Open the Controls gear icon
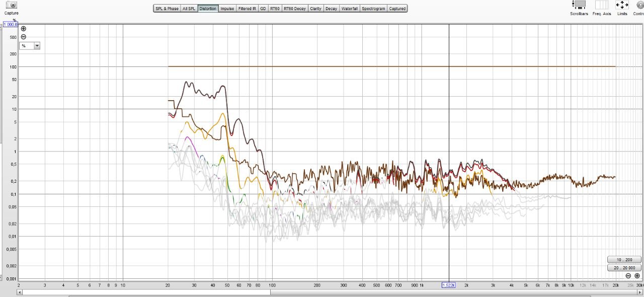The width and height of the screenshot is (644, 297). (639, 5)
